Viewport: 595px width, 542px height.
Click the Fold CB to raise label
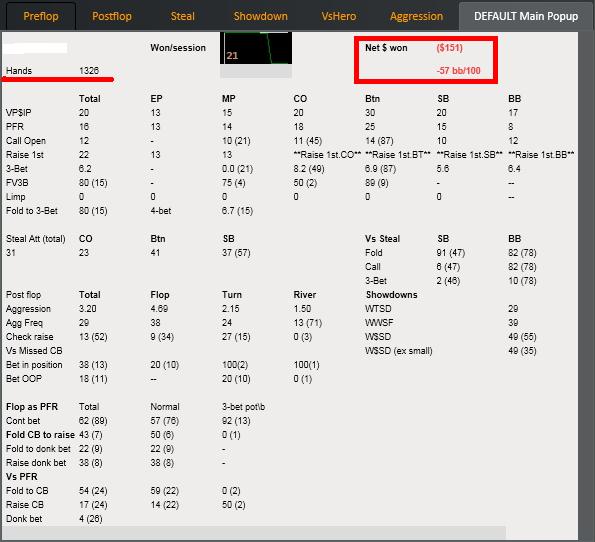(40, 435)
